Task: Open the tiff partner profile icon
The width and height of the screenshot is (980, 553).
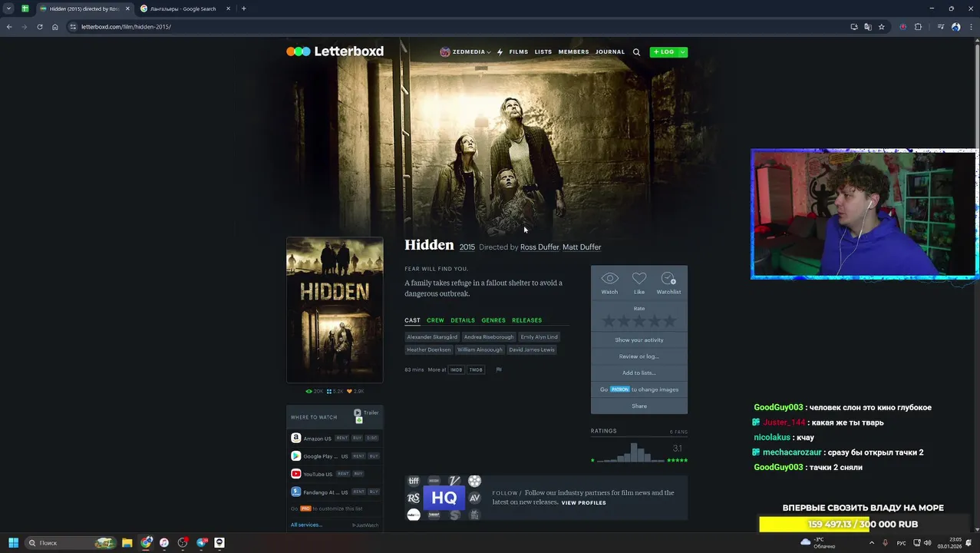Action: coord(414,481)
